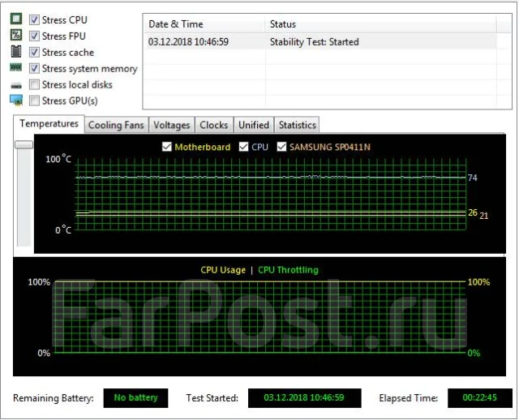Click the Test Started time value field

(305, 398)
